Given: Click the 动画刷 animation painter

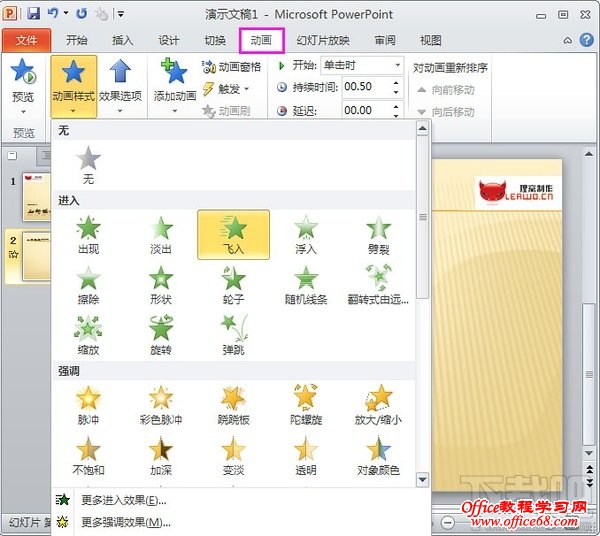Looking at the screenshot, I should coord(227,111).
